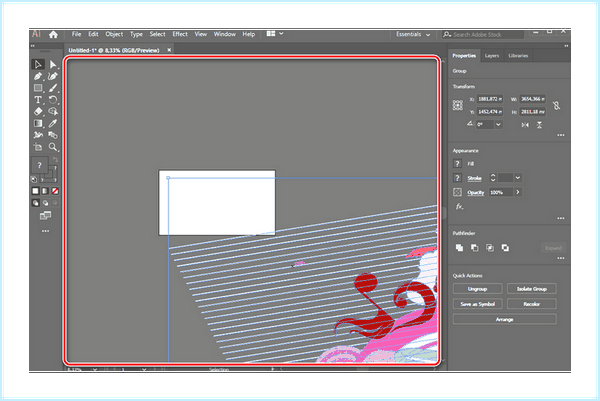Switch toolbar paint to Color
The width and height of the screenshot is (600, 401).
[x=35, y=191]
